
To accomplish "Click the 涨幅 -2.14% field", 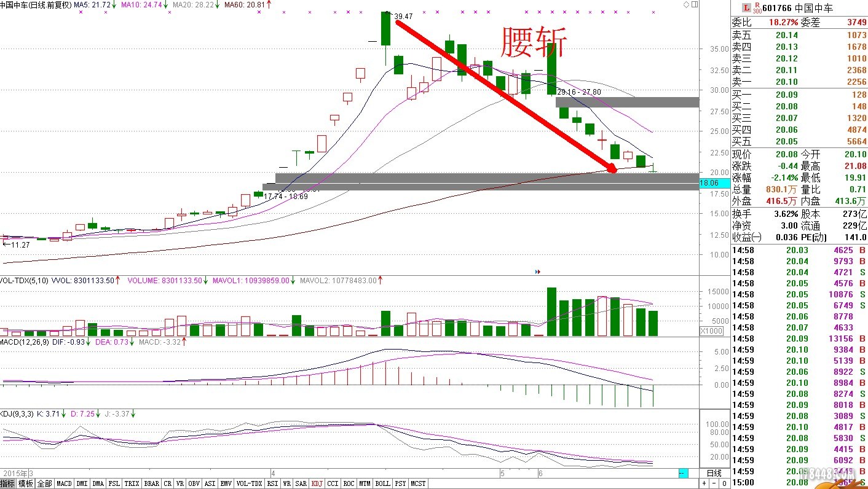I will coord(765,178).
